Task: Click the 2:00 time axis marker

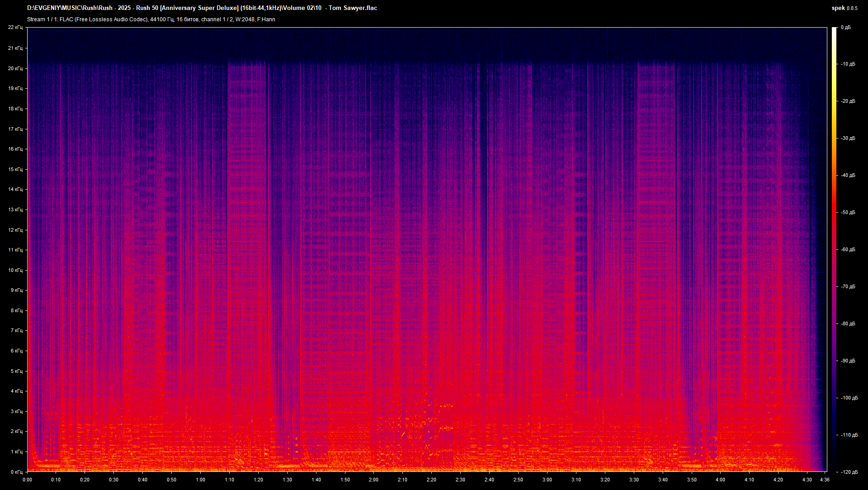Action: point(373,480)
